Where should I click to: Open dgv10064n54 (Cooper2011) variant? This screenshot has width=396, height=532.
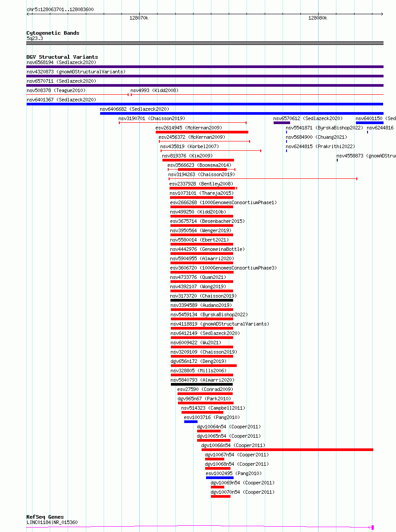coord(229,427)
